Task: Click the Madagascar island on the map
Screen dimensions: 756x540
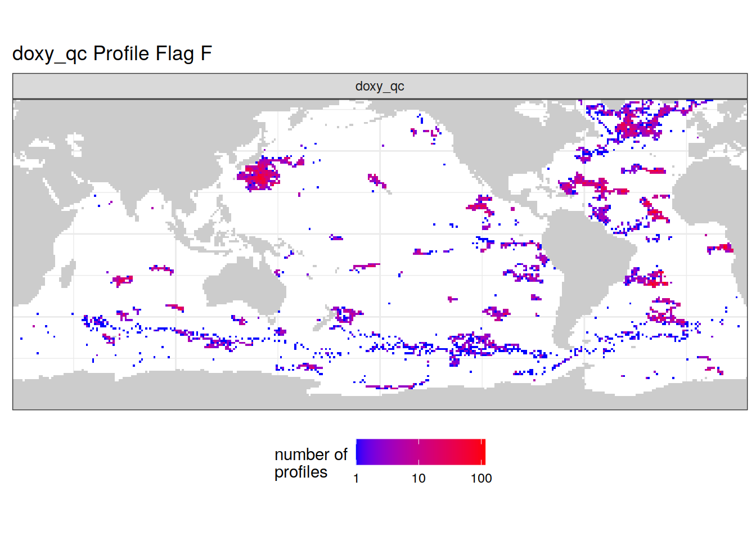Action: [x=66, y=274]
